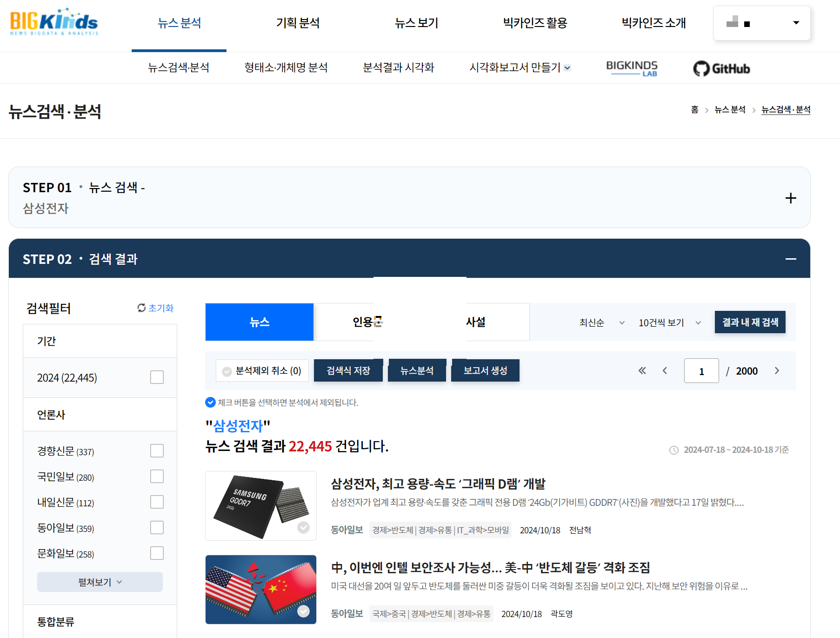Image resolution: width=840 pixels, height=638 pixels.
Task: Toggle exclude check on Samsung GDDR7 thumbnail
Action: pos(304,527)
